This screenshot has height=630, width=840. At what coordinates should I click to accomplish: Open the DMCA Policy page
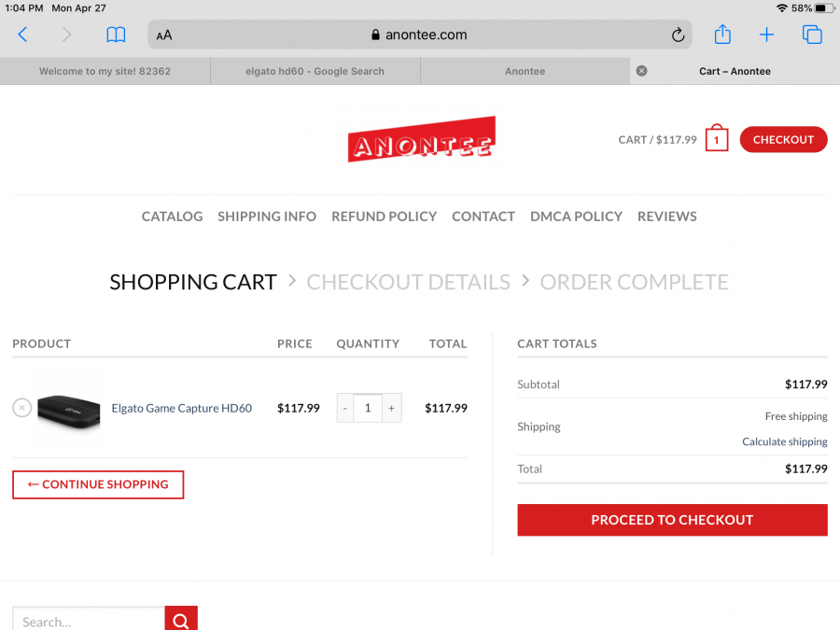[x=577, y=217]
